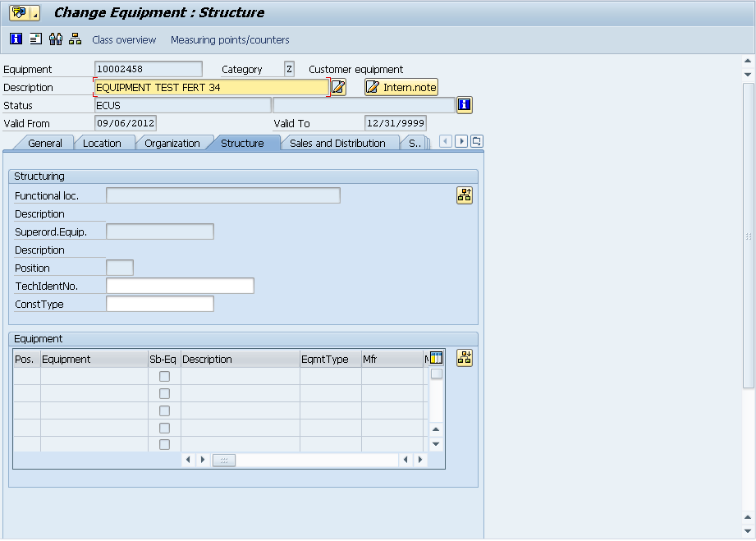Screen dimensions: 756x541
Task: Open Sales and Distribution tab
Action: coord(337,143)
